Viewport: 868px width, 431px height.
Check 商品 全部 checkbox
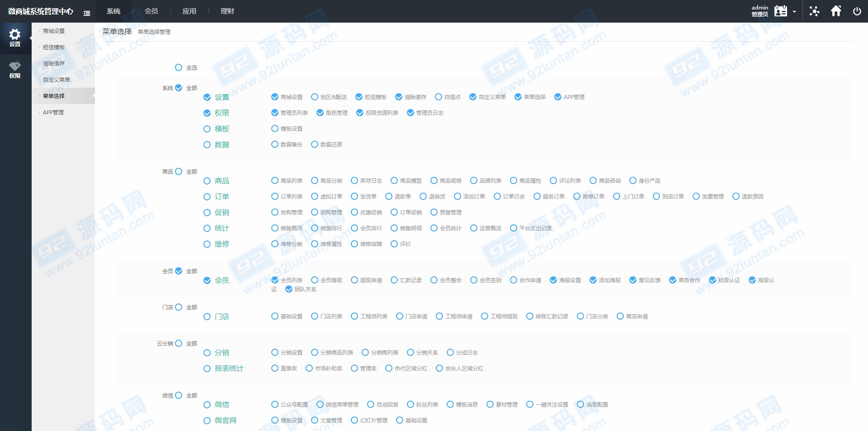(x=179, y=172)
